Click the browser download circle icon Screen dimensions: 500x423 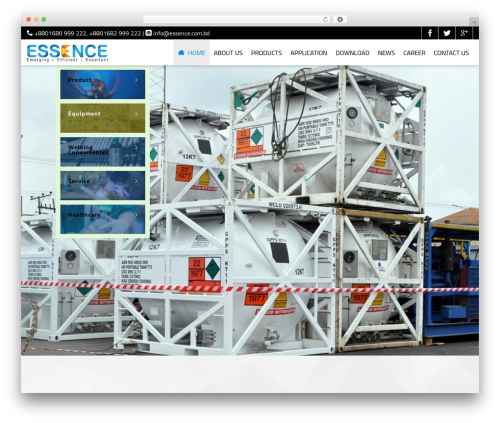point(340,19)
